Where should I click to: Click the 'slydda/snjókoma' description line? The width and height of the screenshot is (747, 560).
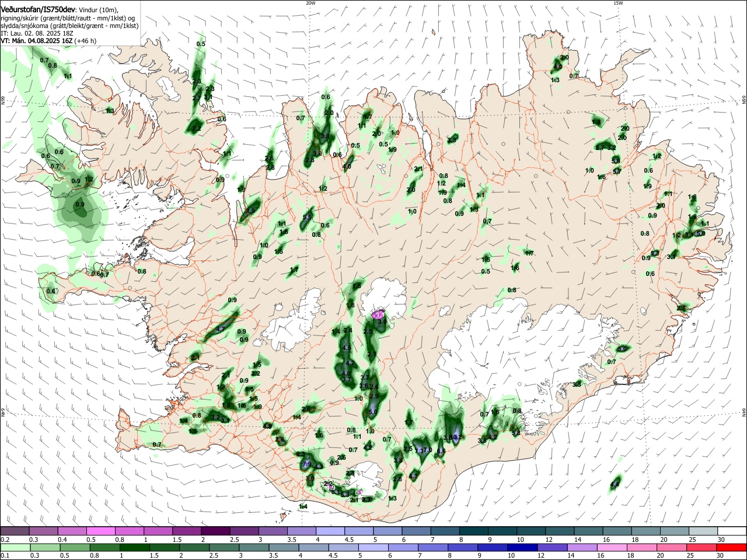coord(70,26)
